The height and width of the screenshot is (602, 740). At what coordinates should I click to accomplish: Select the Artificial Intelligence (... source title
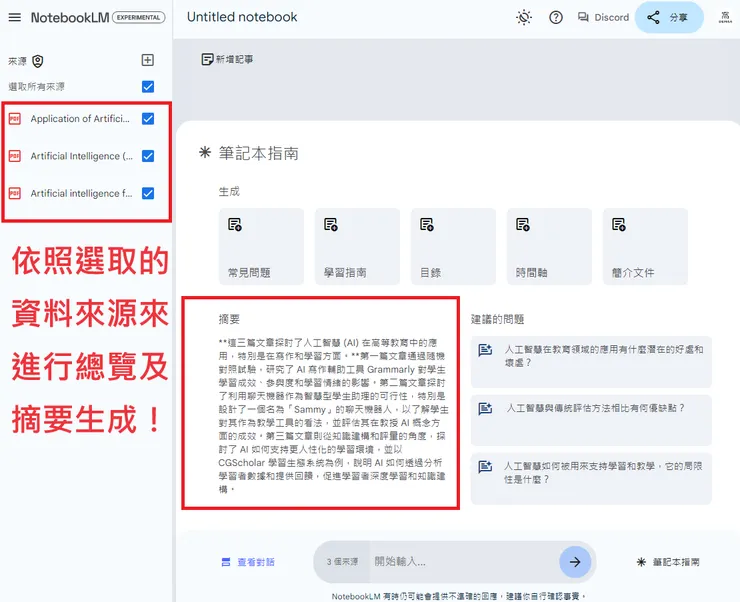(x=82, y=156)
